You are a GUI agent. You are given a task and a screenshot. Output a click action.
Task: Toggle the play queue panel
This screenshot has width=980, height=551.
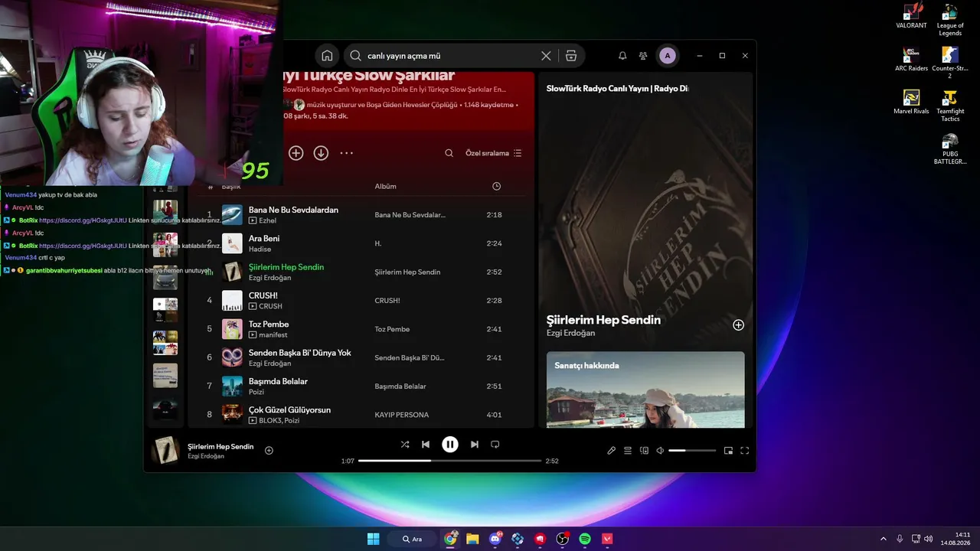click(x=628, y=451)
